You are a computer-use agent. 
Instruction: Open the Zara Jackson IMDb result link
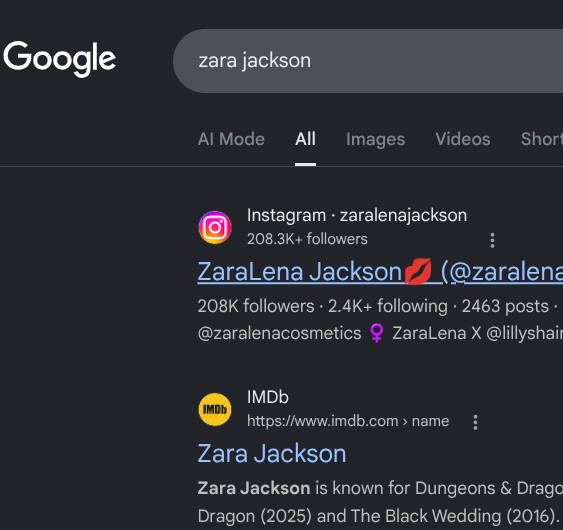pos(272,454)
